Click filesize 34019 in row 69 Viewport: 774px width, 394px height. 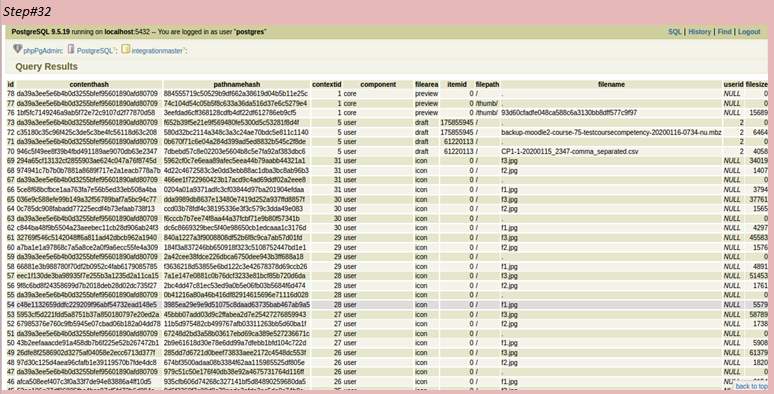758,161
